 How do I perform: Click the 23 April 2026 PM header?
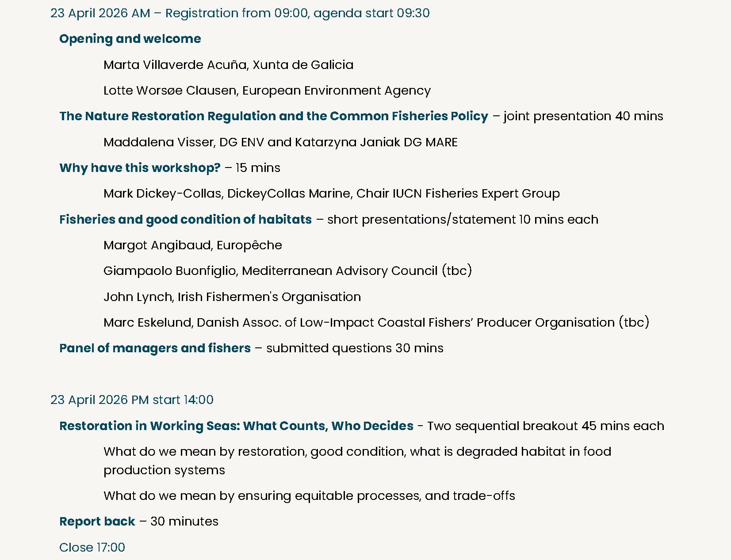pyautogui.click(x=132, y=400)
